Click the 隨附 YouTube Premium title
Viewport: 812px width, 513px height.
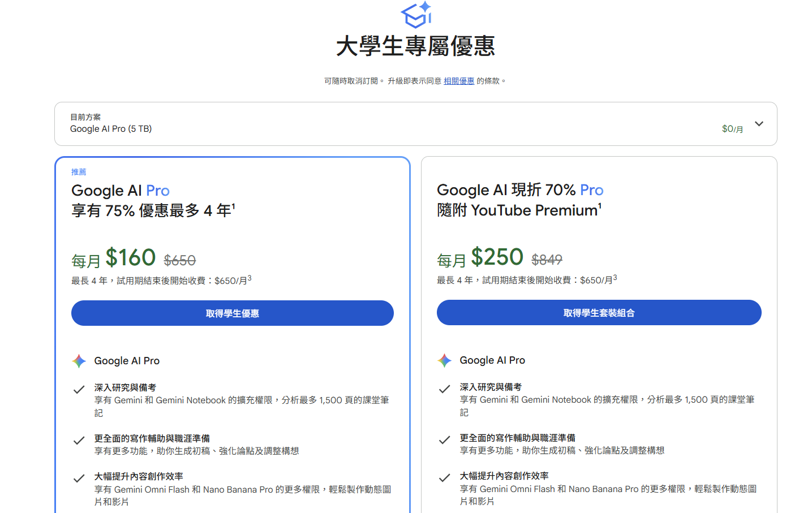pyautogui.click(x=519, y=210)
